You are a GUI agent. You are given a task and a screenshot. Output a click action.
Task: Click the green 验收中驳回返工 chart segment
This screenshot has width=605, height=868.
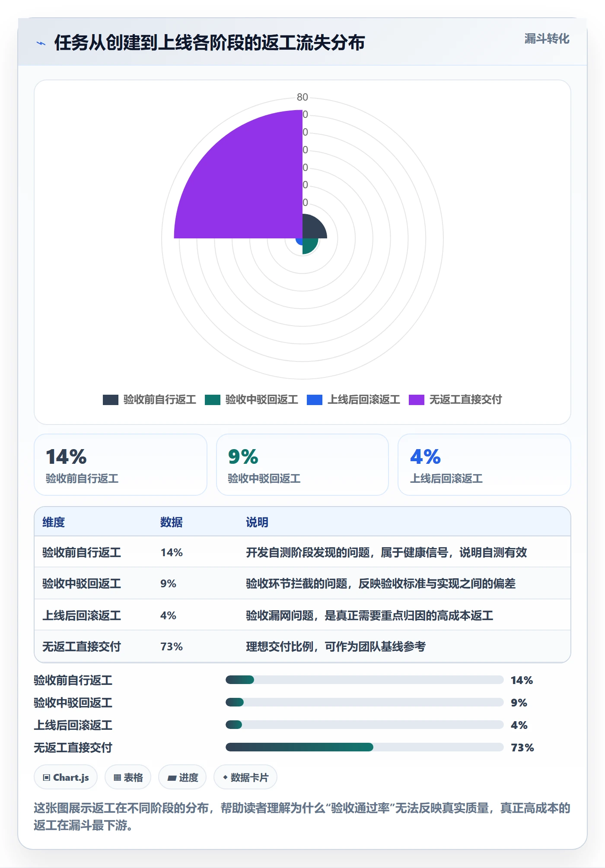click(309, 244)
